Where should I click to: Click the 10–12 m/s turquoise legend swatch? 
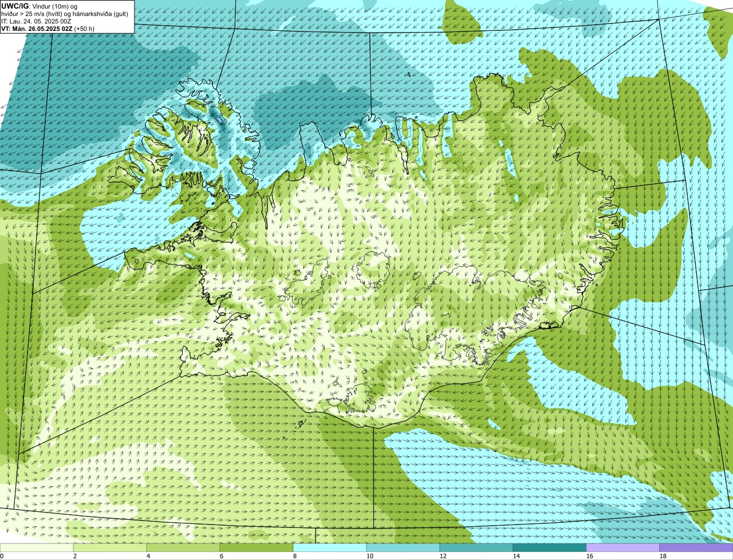coord(403,548)
